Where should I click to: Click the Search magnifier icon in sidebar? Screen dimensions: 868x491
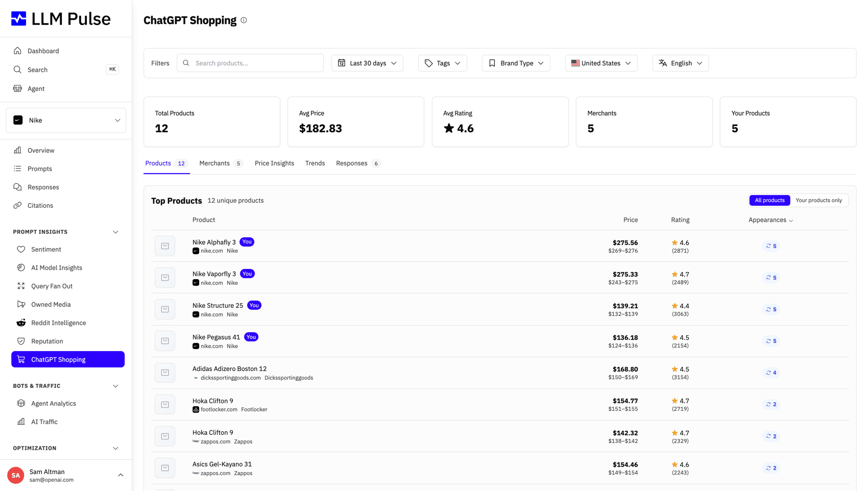17,69
